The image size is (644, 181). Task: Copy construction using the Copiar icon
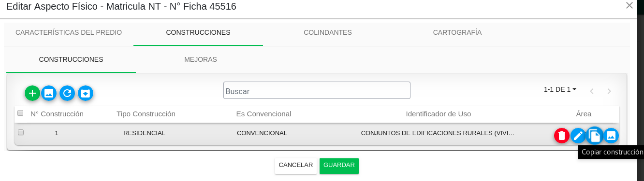[x=595, y=136]
